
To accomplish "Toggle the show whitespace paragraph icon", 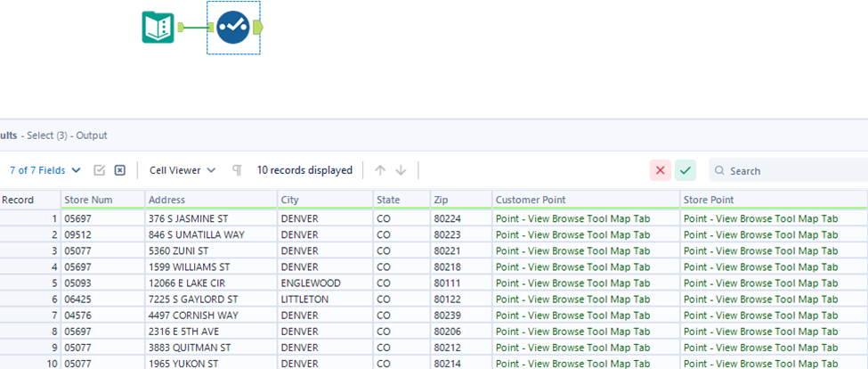I will point(237,170).
